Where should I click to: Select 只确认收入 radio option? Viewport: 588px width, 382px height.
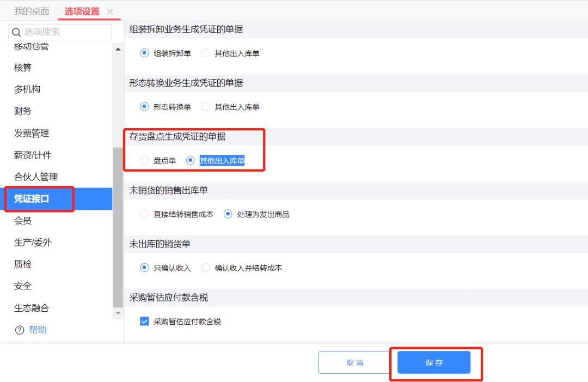click(x=144, y=268)
